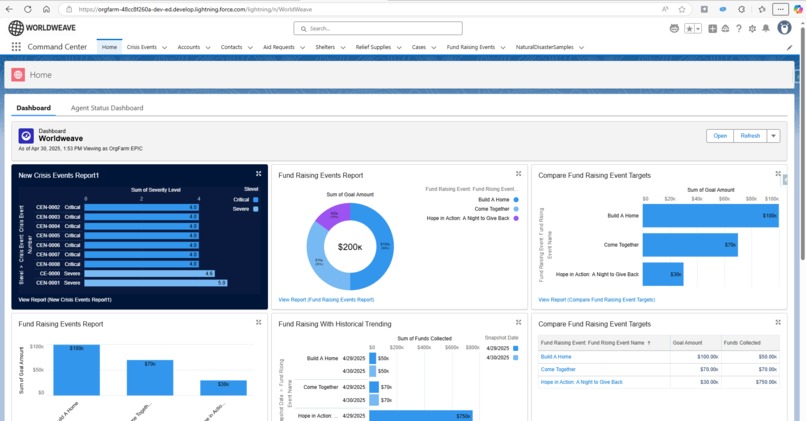The image size is (806, 421).
Task: Edit navigation bar with pencil icon
Action: 790,47
